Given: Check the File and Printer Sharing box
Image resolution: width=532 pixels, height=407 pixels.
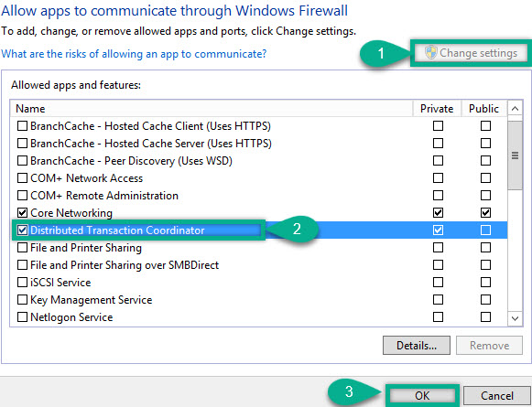Looking at the screenshot, I should [22, 248].
